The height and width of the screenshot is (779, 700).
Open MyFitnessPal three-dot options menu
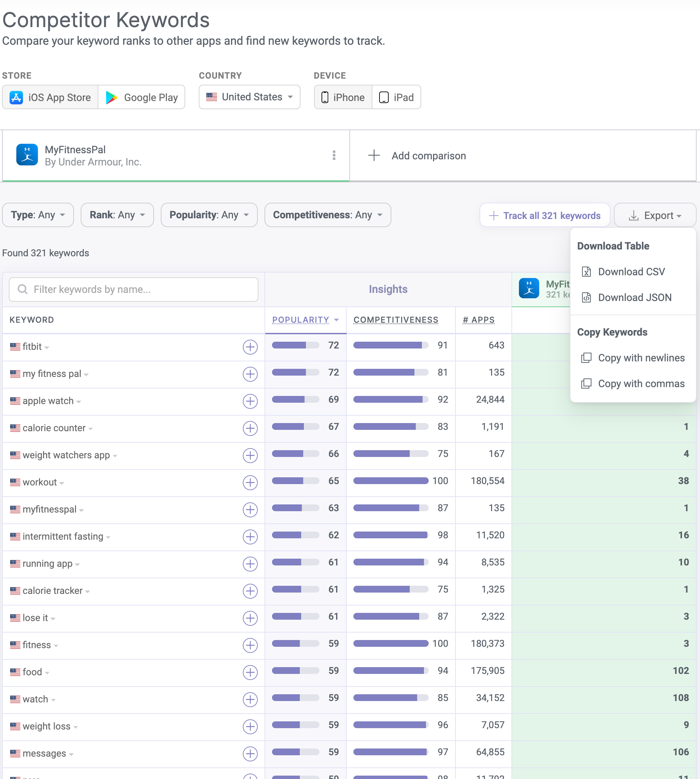[334, 155]
